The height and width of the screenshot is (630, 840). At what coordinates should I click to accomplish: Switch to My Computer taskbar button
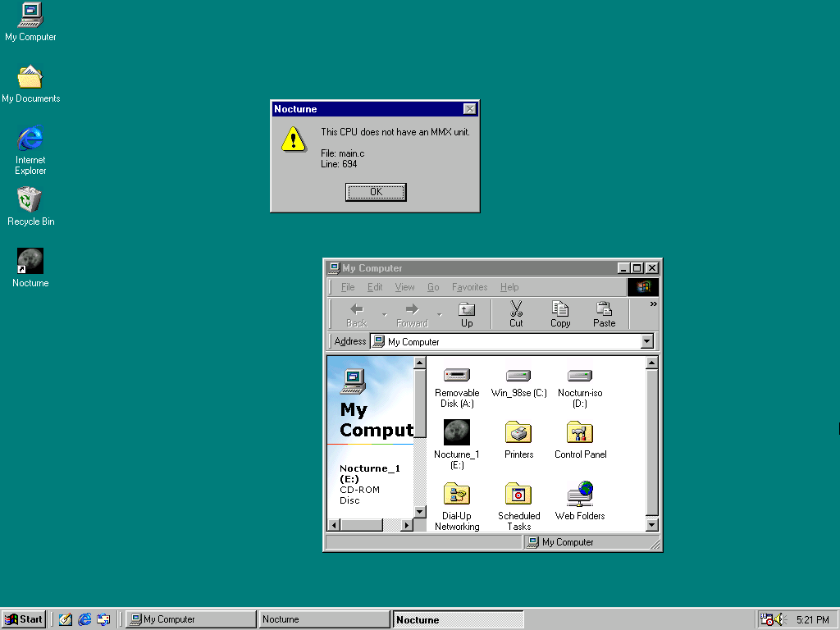tap(190, 619)
